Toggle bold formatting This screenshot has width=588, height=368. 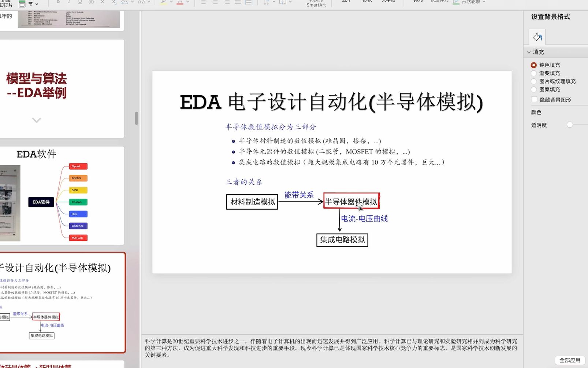[58, 2]
